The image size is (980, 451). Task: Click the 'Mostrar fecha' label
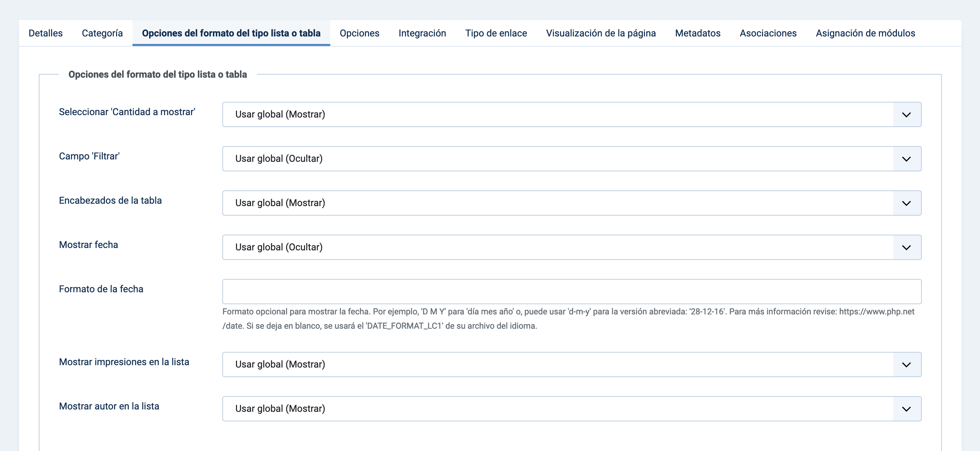coord(89,245)
